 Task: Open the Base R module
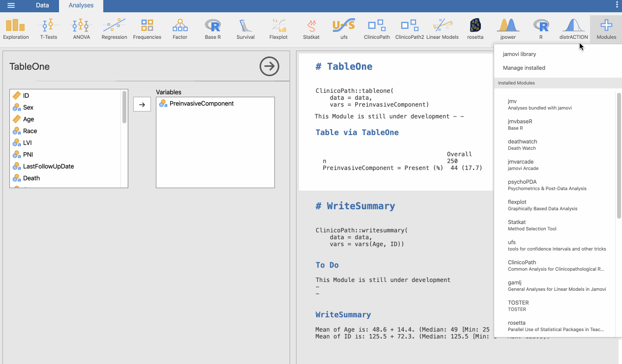[212, 29]
